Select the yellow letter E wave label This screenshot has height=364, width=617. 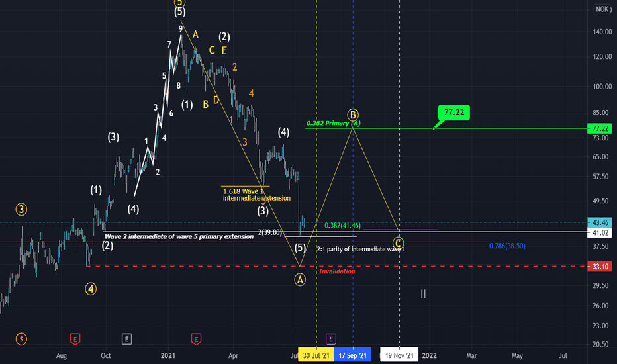click(x=224, y=50)
